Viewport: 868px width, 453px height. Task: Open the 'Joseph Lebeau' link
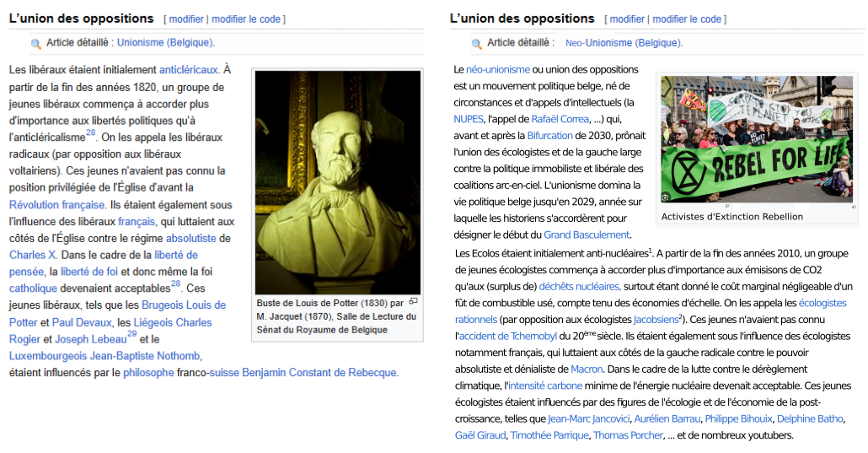91,339
